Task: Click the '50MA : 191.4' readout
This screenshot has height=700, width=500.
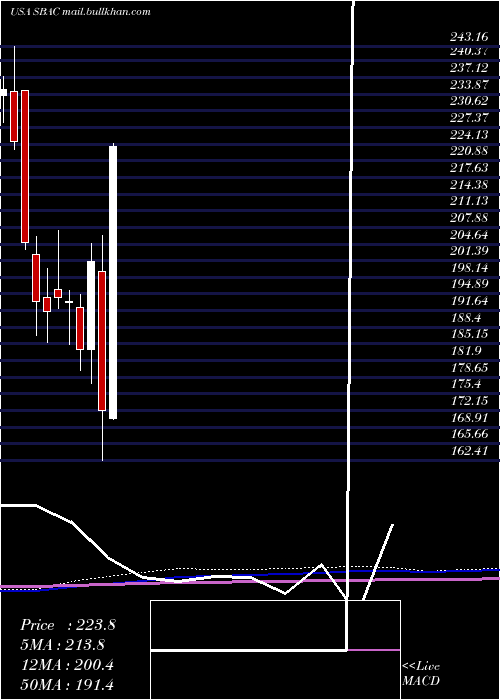Action: coord(69,685)
